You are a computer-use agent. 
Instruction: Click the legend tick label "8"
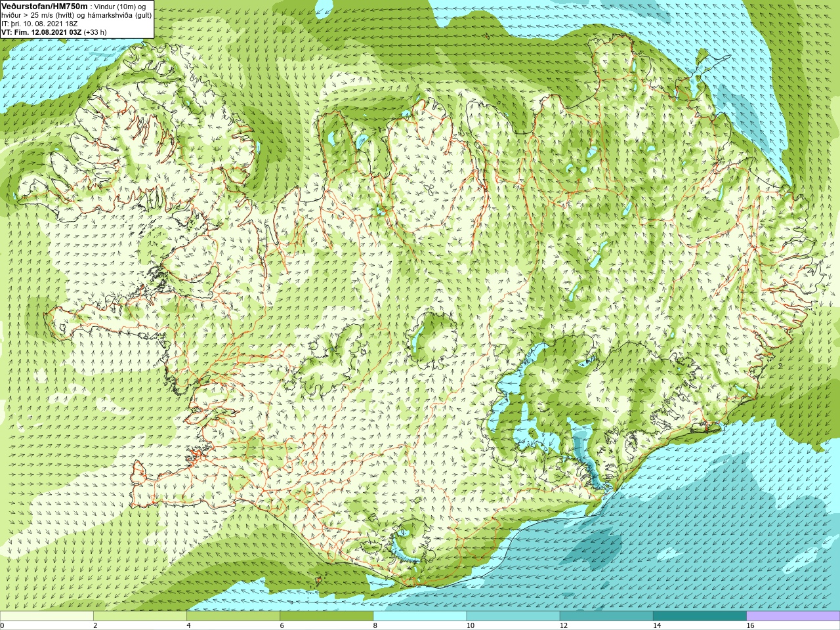click(375, 625)
